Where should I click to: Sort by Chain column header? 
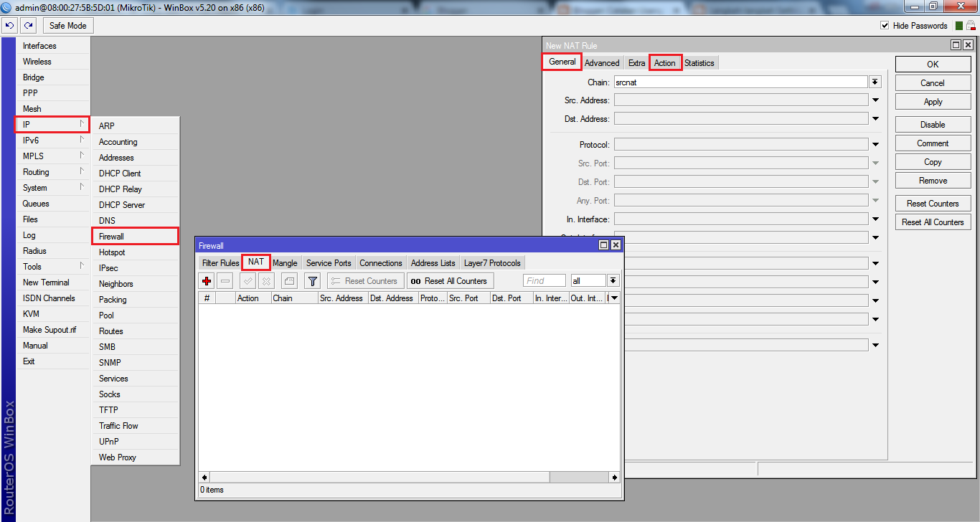point(294,298)
